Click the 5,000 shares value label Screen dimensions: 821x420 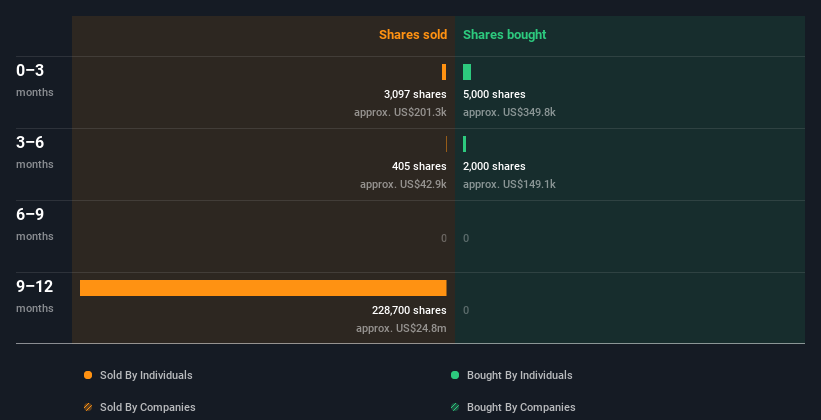tap(494, 94)
